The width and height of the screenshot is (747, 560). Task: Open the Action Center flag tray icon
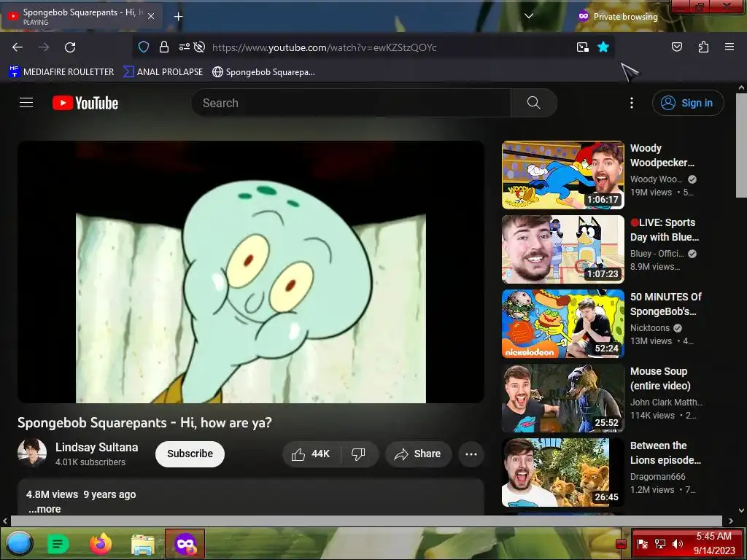pos(642,543)
